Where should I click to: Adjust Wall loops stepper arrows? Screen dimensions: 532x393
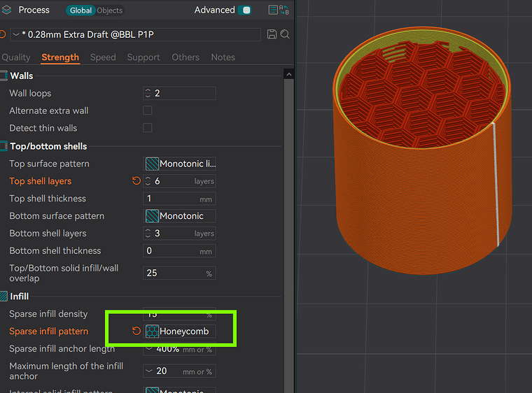point(148,93)
